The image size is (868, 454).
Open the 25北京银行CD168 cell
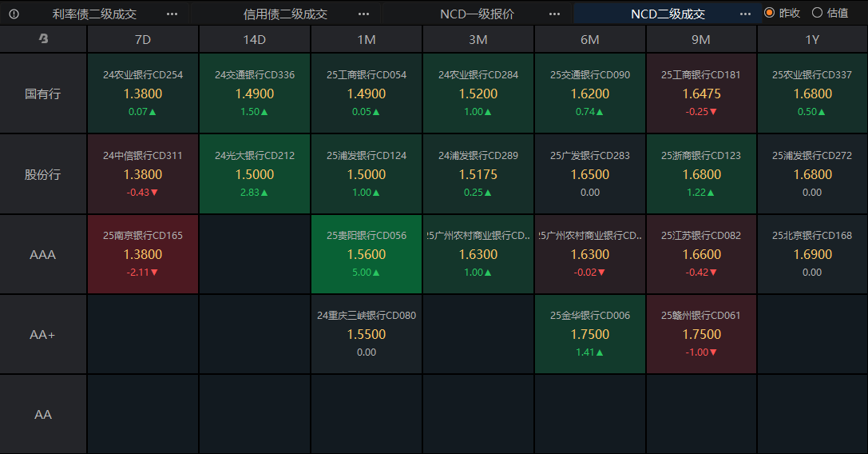812,254
